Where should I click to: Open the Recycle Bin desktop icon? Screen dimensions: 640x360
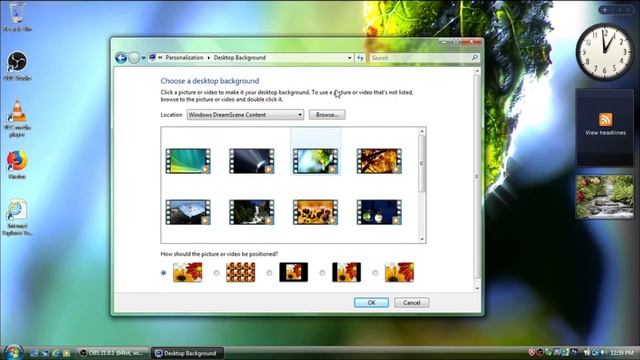pyautogui.click(x=16, y=16)
